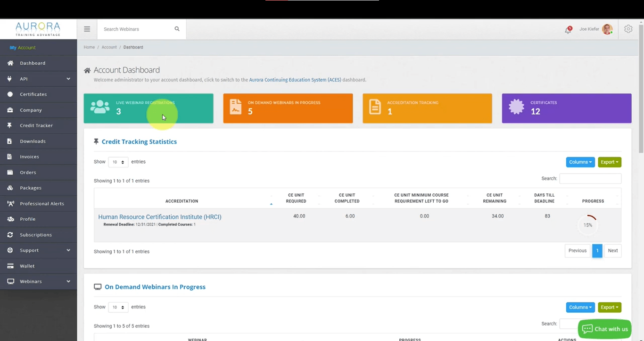Screen dimensions: 644x341
Task: Click the Certificates badge icon in sidebar
Action: [10, 94]
